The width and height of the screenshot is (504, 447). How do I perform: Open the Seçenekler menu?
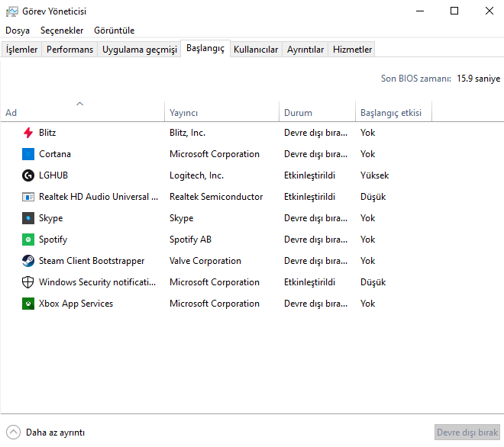[x=62, y=31]
